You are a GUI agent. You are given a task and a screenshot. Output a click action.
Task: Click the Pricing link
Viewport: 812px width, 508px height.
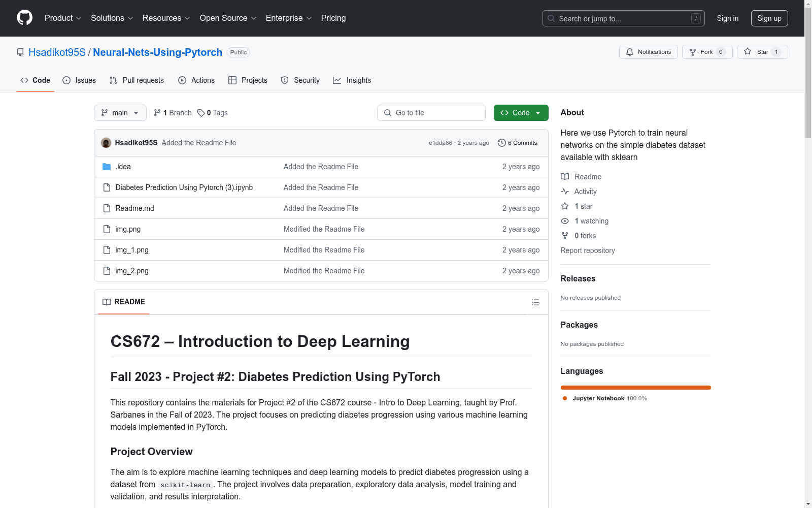click(333, 18)
